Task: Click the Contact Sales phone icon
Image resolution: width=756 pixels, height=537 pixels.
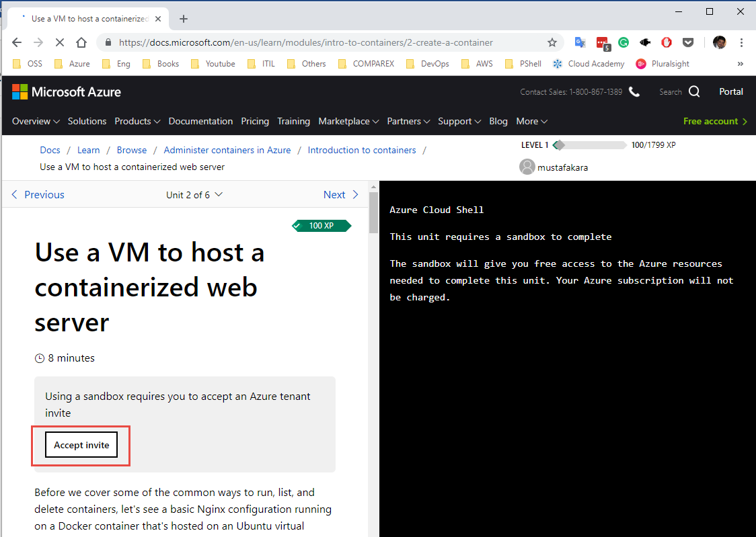Action: (634, 91)
